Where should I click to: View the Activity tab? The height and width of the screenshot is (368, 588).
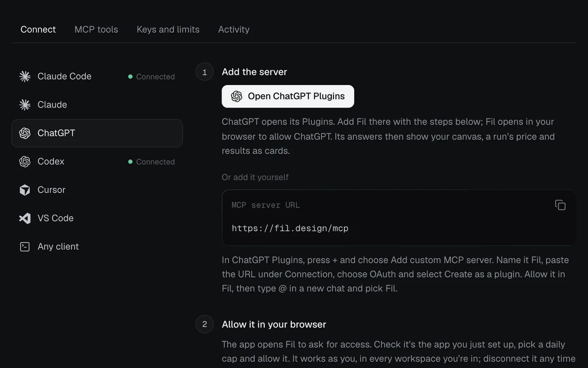point(234,29)
